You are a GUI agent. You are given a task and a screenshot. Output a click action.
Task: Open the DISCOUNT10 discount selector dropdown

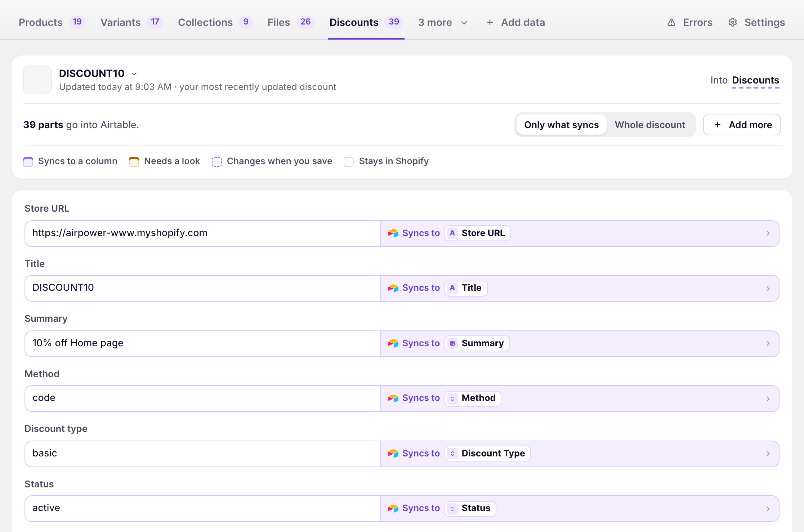click(134, 74)
